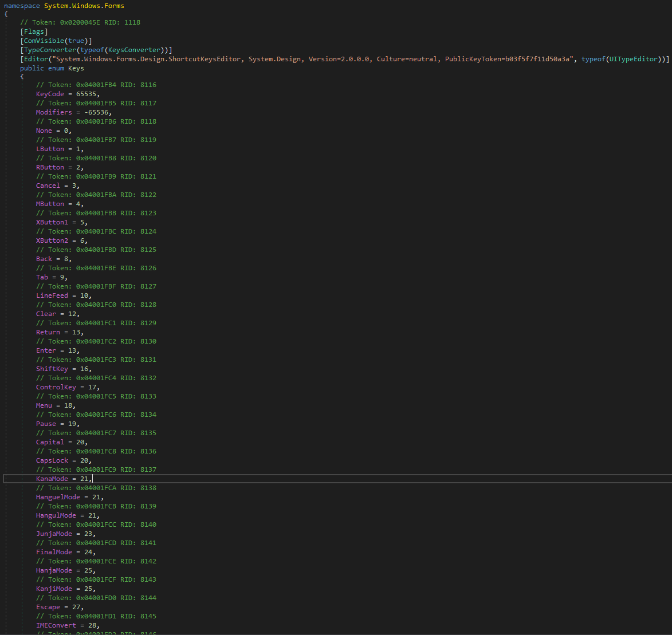This screenshot has height=635, width=672.
Task: Click the Escape enum member
Action: [48, 607]
